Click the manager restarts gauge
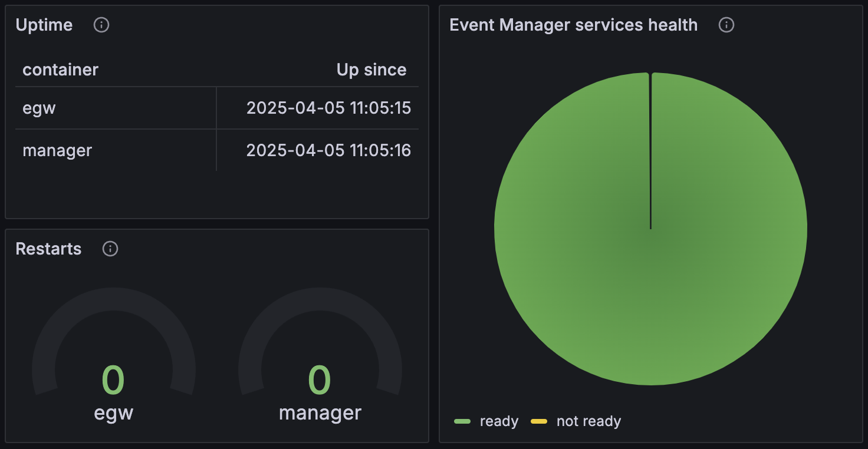Image resolution: width=868 pixels, height=449 pixels. [320, 354]
